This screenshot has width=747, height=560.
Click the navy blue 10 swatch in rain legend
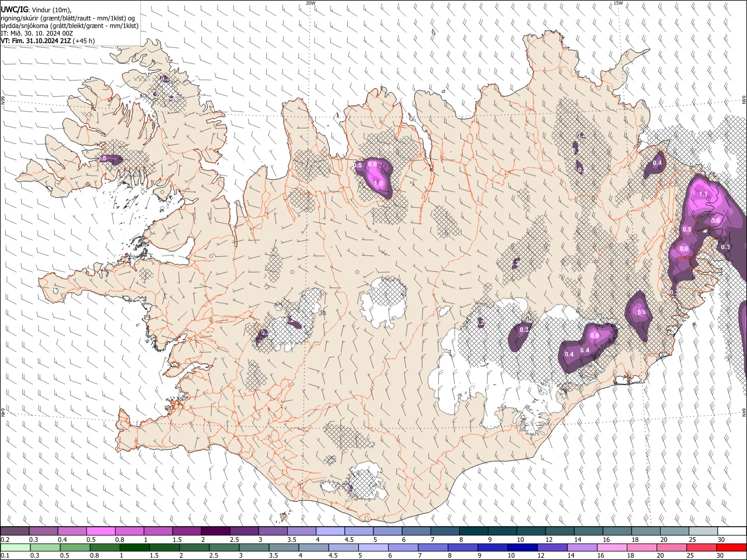pos(522,547)
